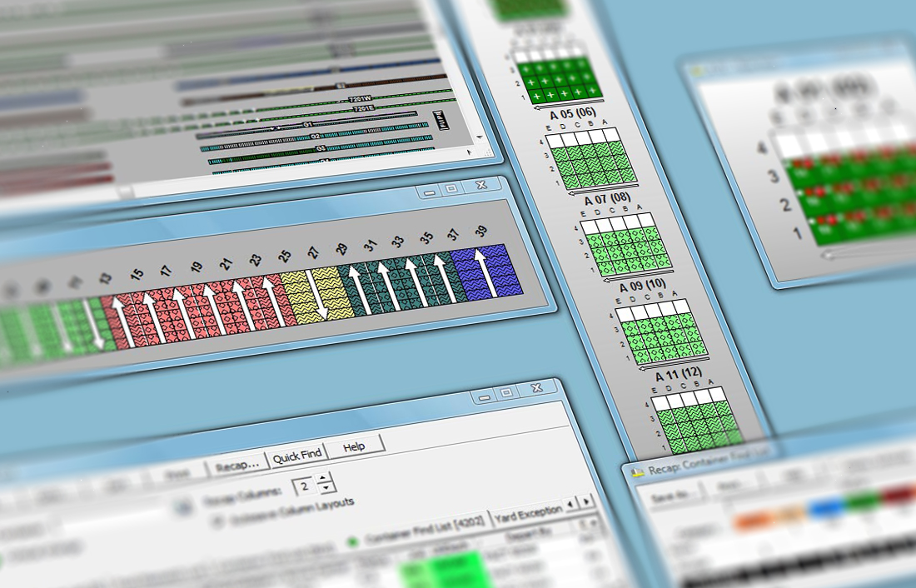Screen dimensions: 916x588
Task: Select bay label A 07 (08)
Action: pos(608,199)
